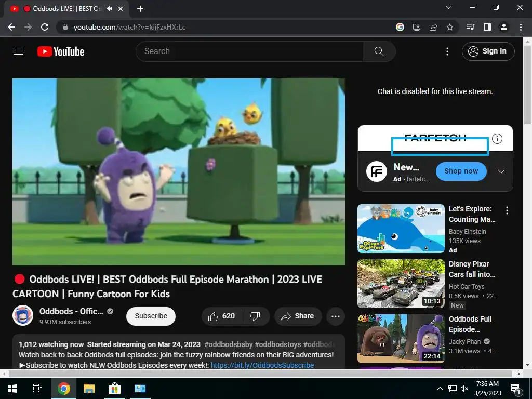Click the muted volume tray icon
532x399 pixels.
[464, 389]
